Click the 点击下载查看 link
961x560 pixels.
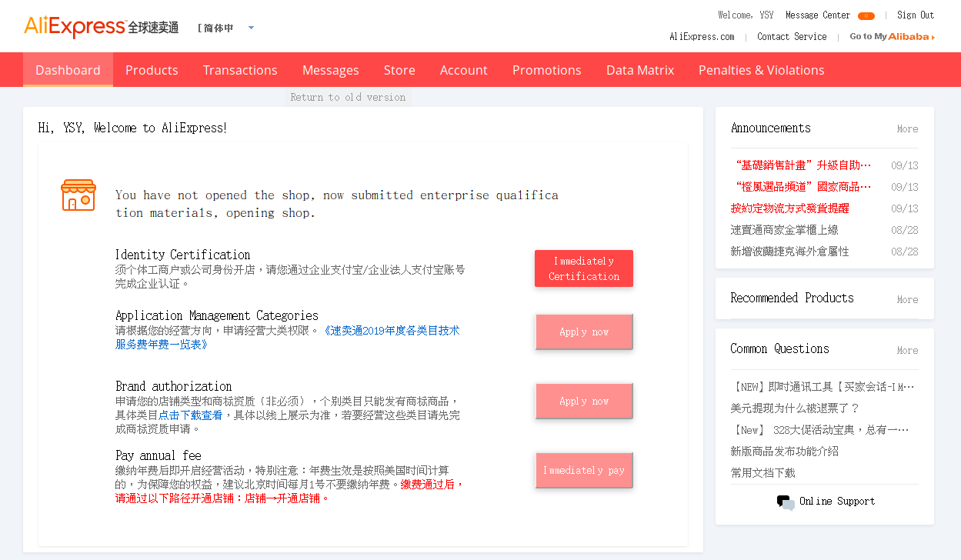pyautogui.click(x=190, y=415)
